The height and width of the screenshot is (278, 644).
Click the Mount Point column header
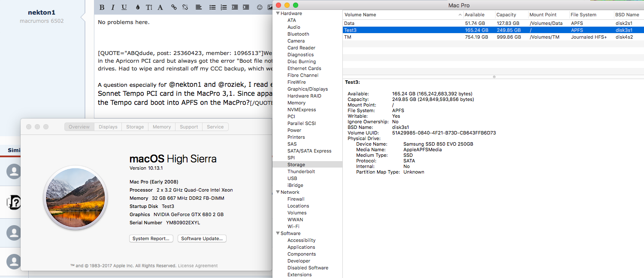(x=548, y=15)
